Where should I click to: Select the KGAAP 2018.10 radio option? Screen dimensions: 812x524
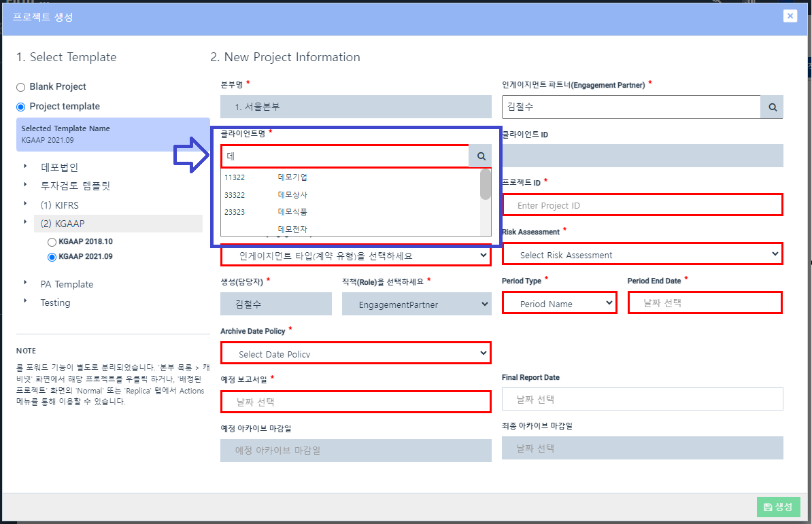(x=51, y=241)
